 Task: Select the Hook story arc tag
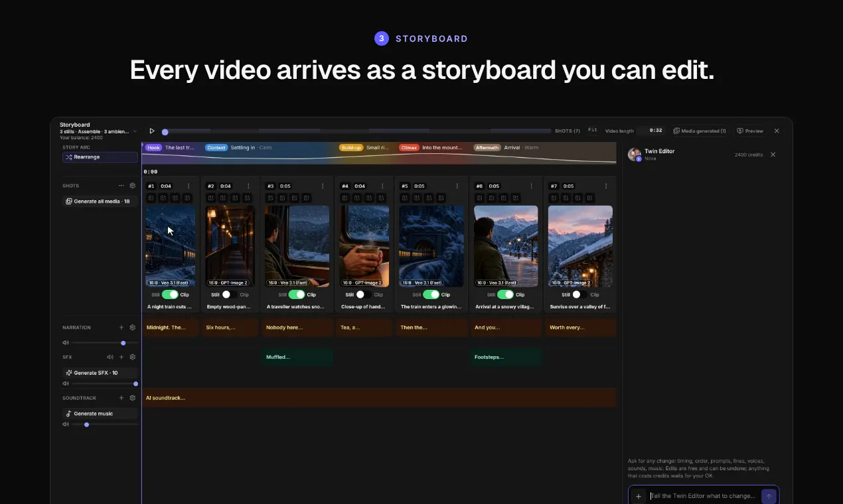(153, 148)
